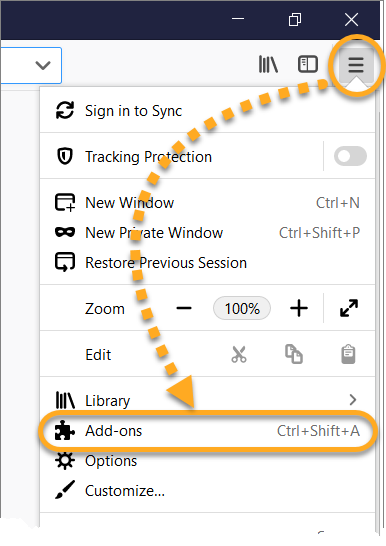Select Add-ons menu entry
The image size is (386, 546).
(x=207, y=431)
